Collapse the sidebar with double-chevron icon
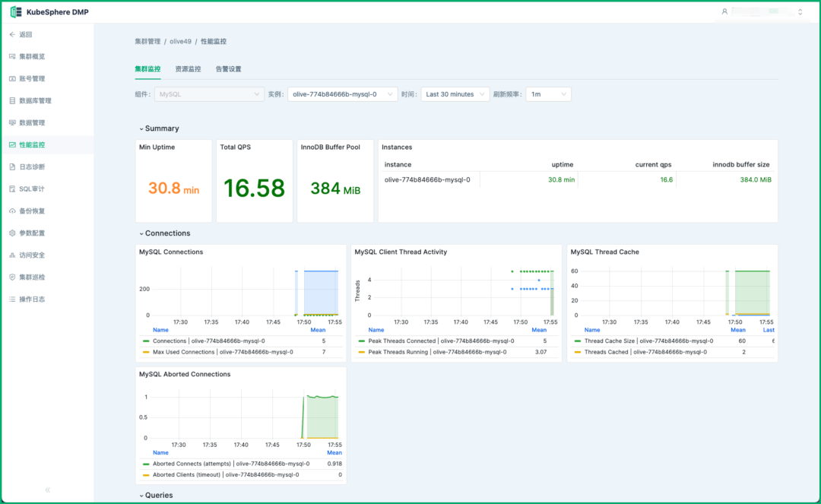This screenshot has width=821, height=504. [48, 490]
